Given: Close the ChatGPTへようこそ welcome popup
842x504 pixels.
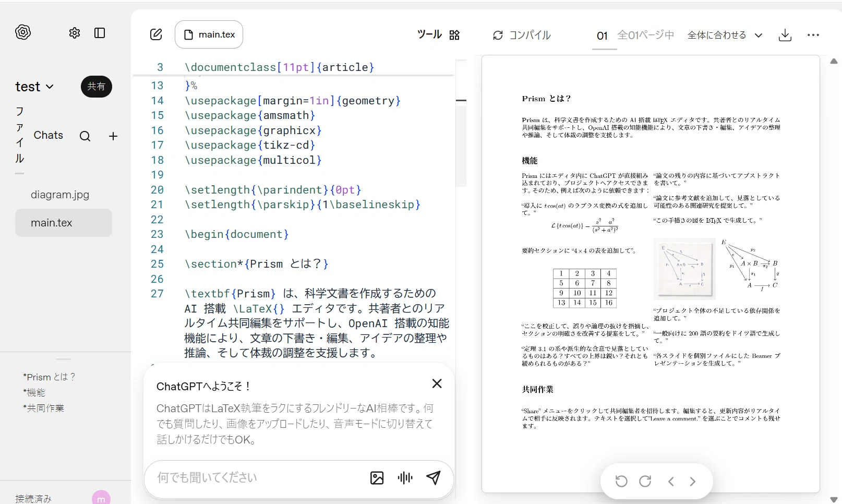Looking at the screenshot, I should (437, 383).
